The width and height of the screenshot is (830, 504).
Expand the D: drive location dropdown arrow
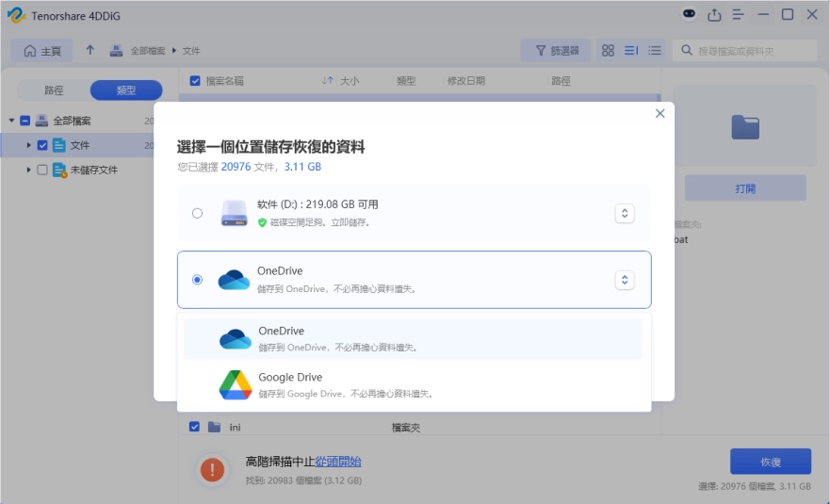tap(624, 213)
